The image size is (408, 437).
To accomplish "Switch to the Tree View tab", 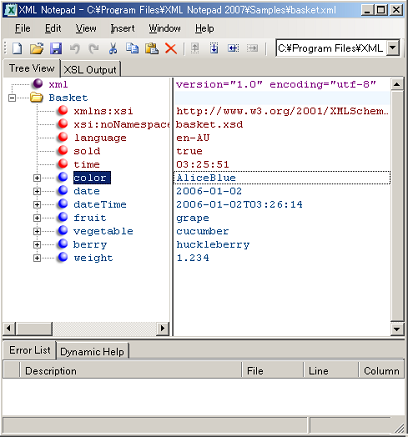I will [x=32, y=68].
